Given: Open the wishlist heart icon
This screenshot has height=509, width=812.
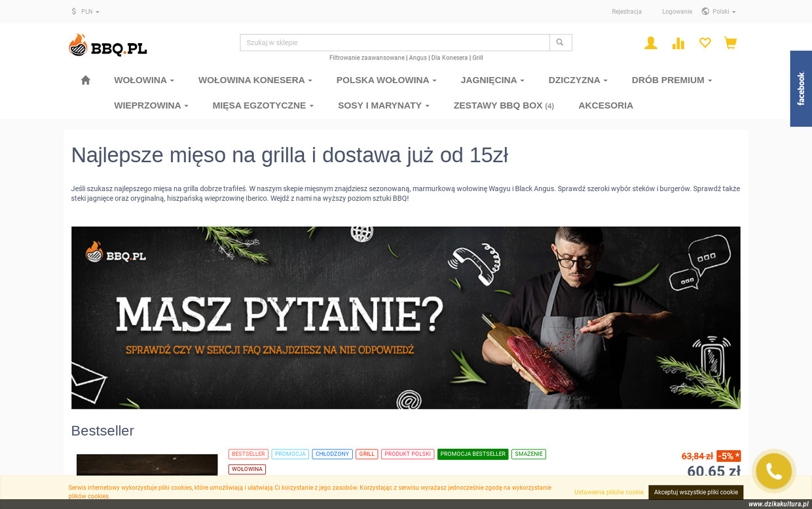Looking at the screenshot, I should coord(705,43).
